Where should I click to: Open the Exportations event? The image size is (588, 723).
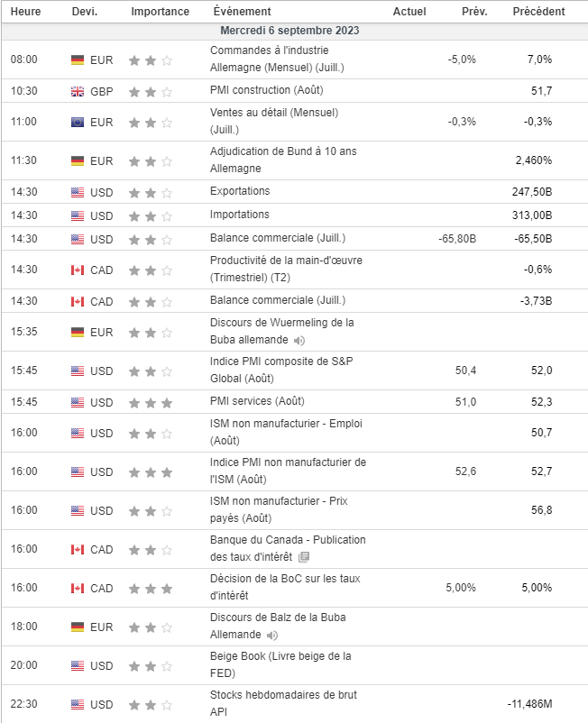point(239,191)
